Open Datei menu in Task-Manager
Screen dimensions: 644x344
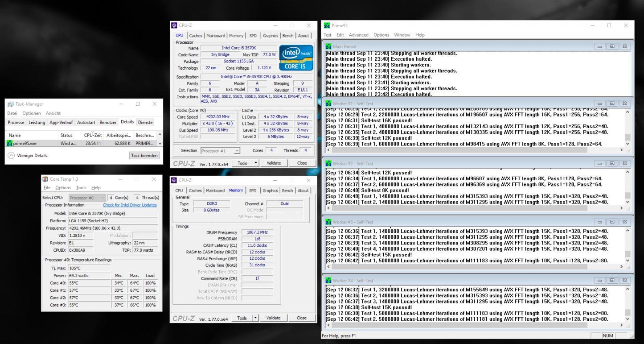point(13,113)
